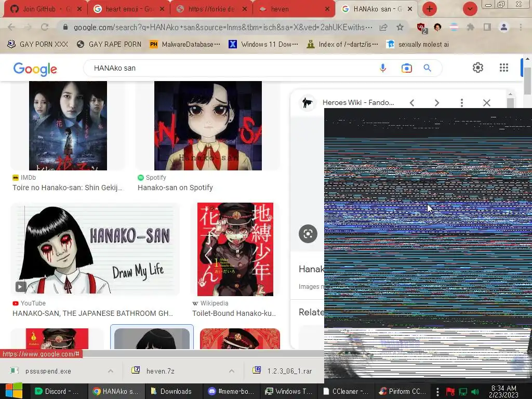The width and height of the screenshot is (532, 399).
Task: Open the Windows Start menu
Action: click(14, 391)
